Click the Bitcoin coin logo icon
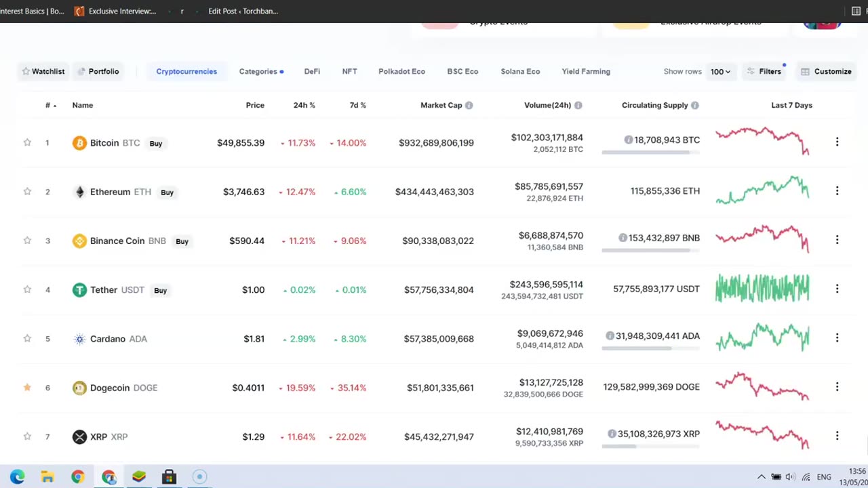 point(79,143)
